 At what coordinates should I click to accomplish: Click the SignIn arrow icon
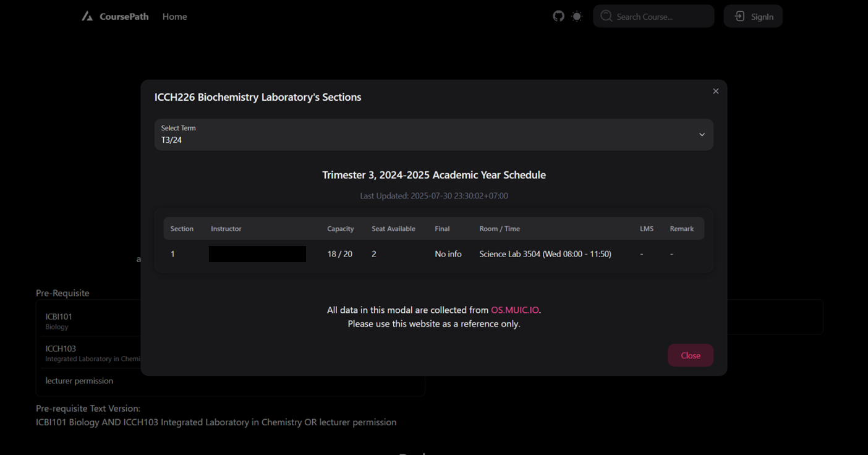(x=739, y=17)
